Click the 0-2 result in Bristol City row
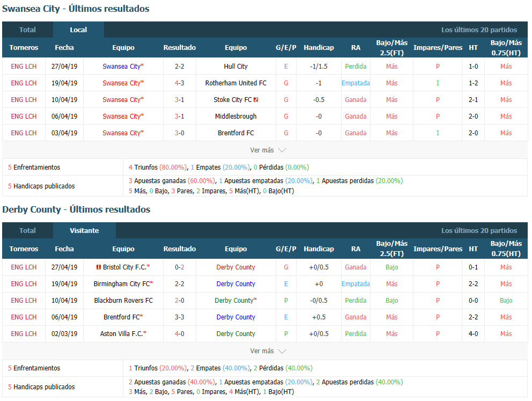The width and height of the screenshot is (532, 401). 180,267
